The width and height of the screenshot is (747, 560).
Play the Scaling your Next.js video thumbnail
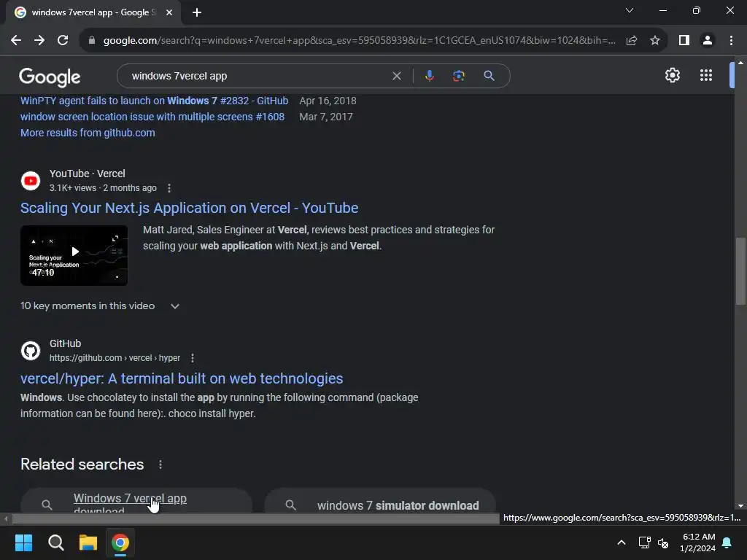74,255
